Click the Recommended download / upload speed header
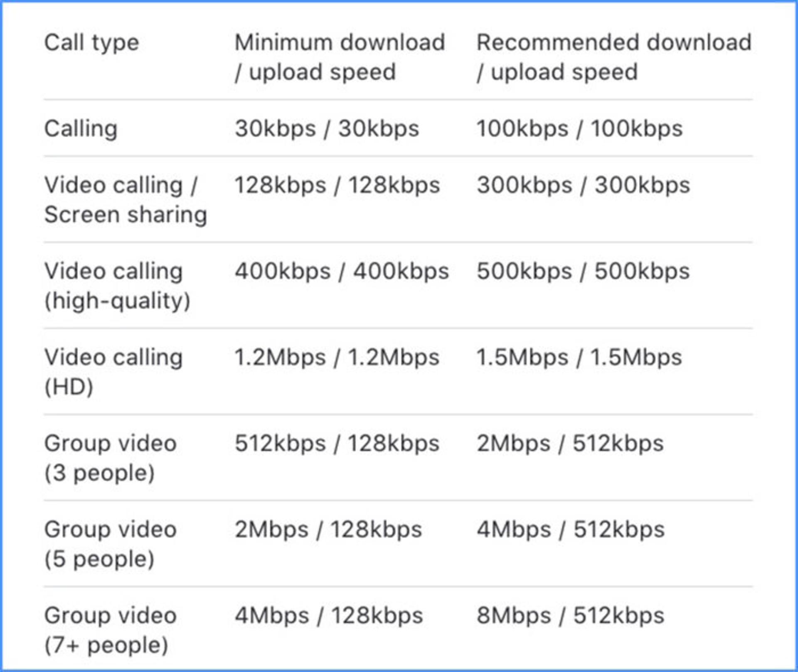This screenshot has width=798, height=672. tap(614, 57)
